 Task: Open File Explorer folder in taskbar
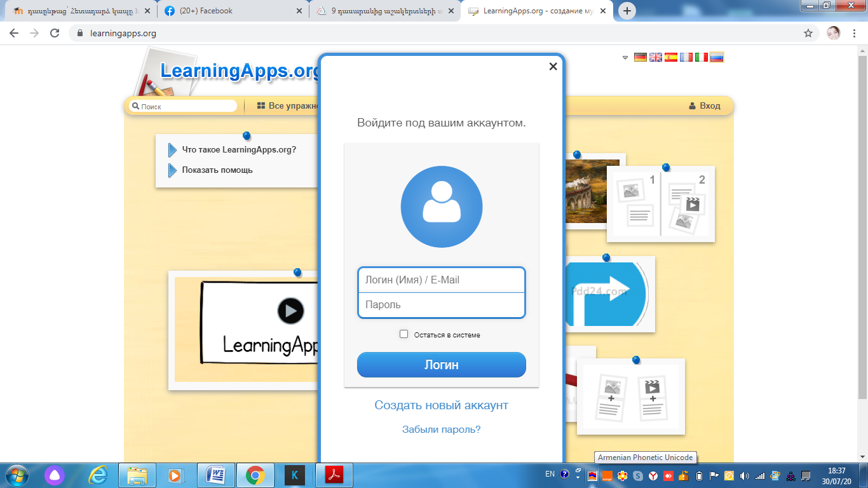[x=137, y=475]
